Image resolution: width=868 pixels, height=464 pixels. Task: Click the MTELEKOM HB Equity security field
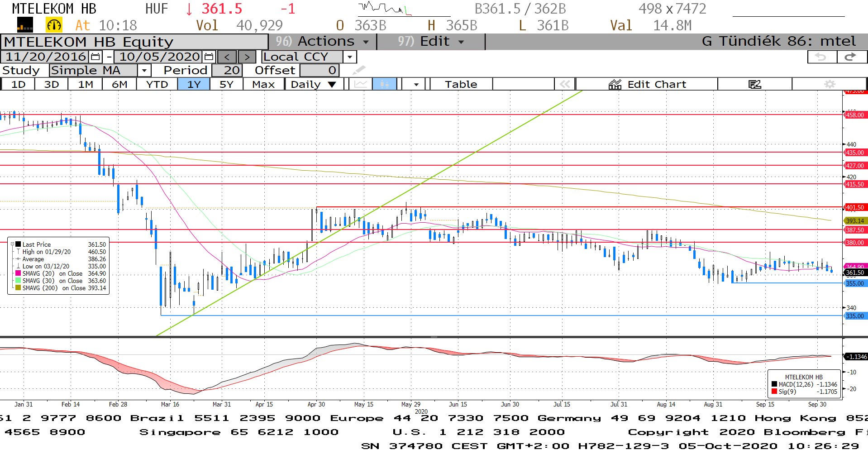point(134,42)
